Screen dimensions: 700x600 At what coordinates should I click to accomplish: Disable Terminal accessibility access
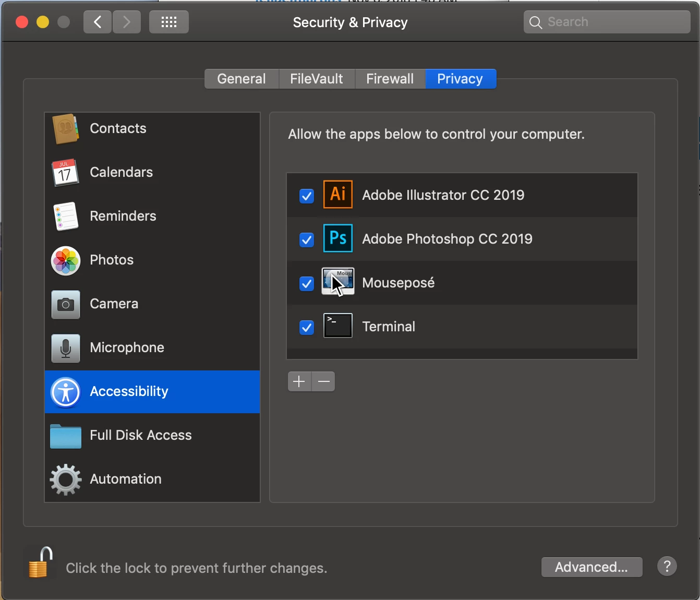point(307,328)
